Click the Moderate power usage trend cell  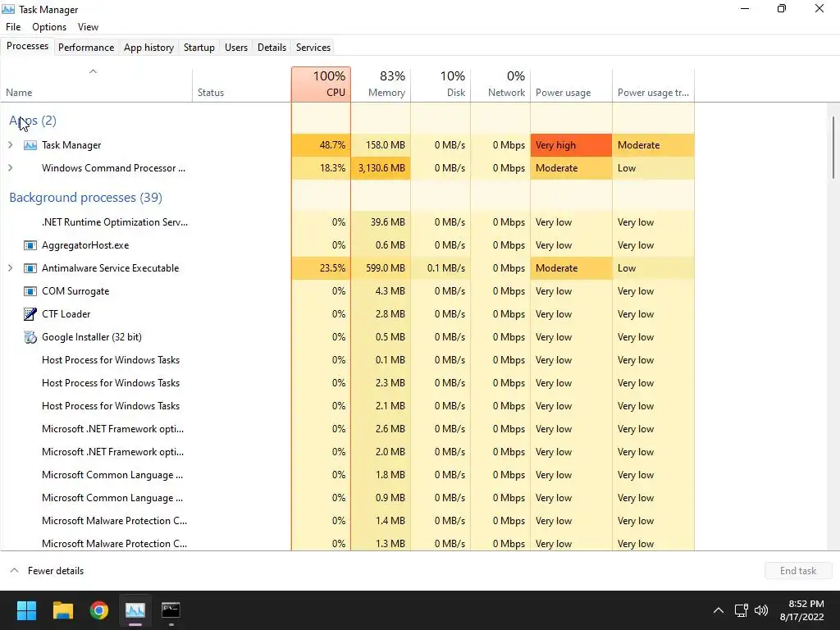654,145
